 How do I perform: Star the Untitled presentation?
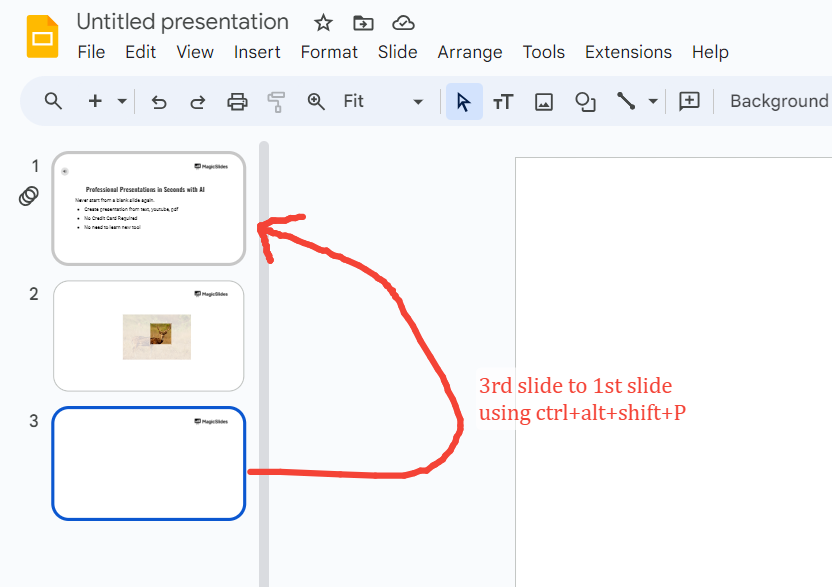(323, 23)
